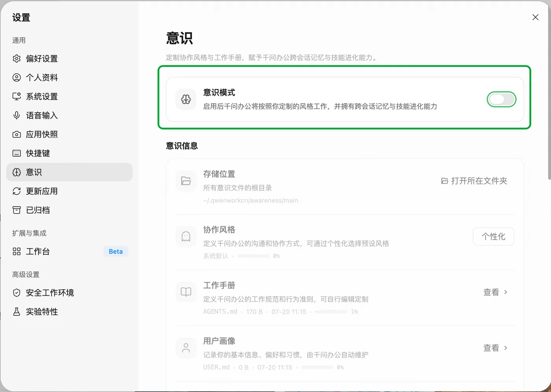Click the Beta badge next to 工作台

pos(116,251)
